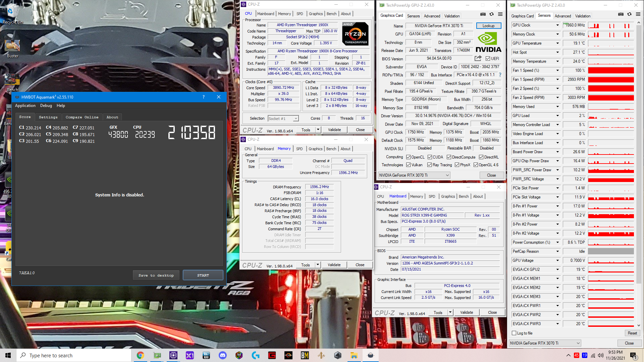Click Windows taskbar search box
Screen dimensions: 644x362
[x=74, y=355]
